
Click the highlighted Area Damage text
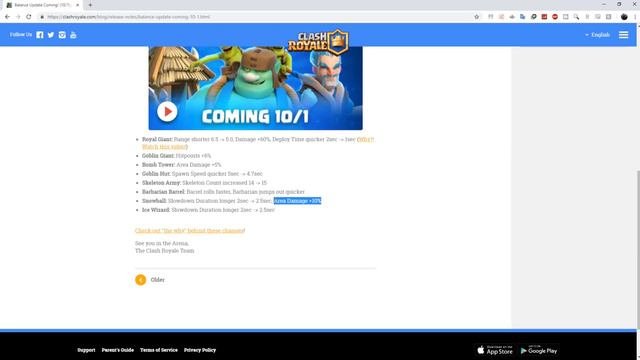[x=298, y=201]
